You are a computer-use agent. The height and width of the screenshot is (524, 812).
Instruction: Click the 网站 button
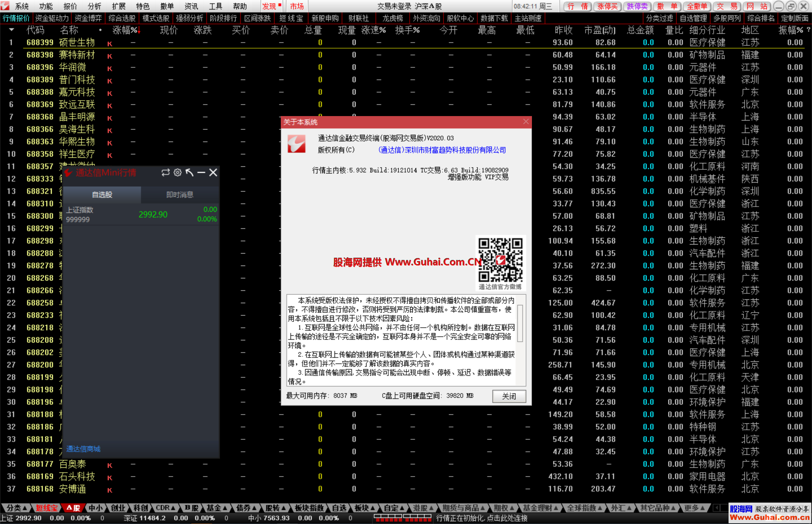757,6
